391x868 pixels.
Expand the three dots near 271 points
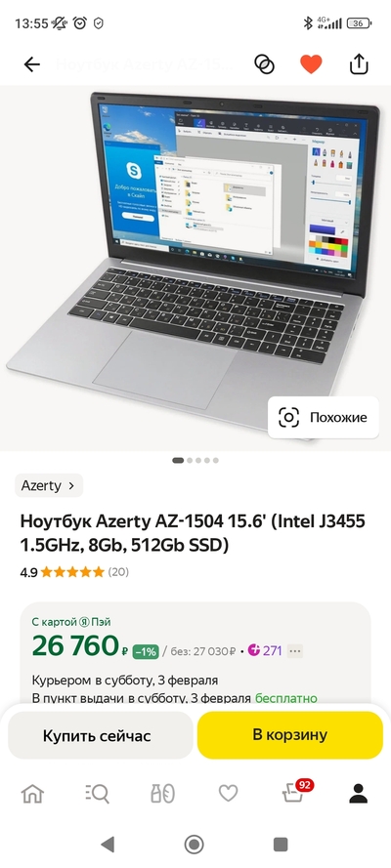pos(294,651)
